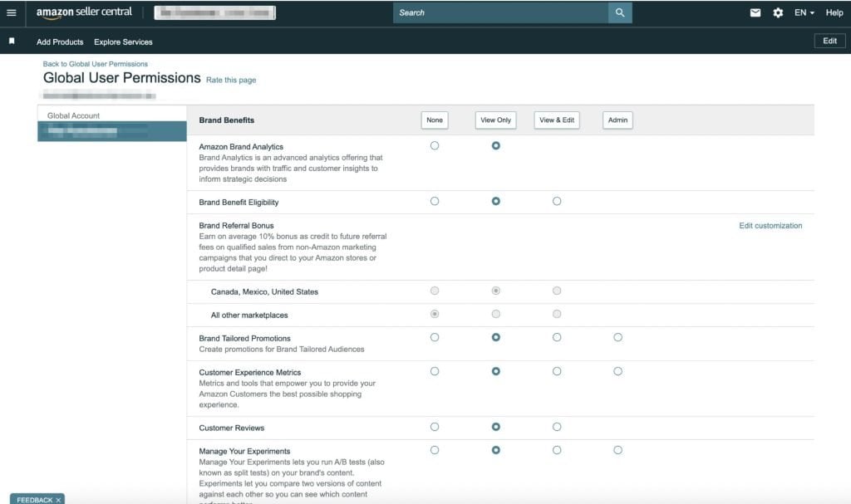Set Manage Your Experiments to View Only

(495, 450)
